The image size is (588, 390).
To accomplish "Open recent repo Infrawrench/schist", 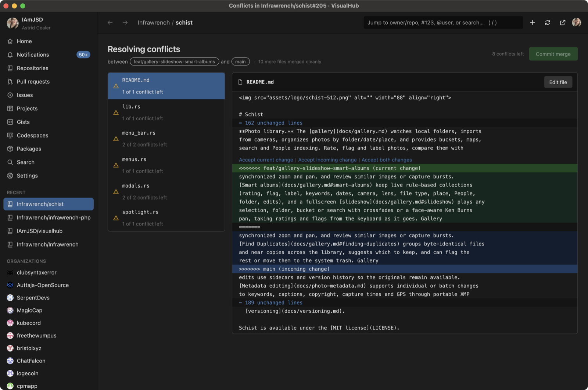I will click(49, 204).
